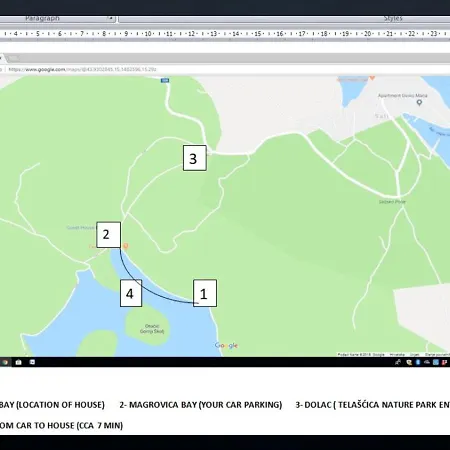Click the Google logo on the map
Image resolution: width=450 pixels, height=450 pixels.
227,345
